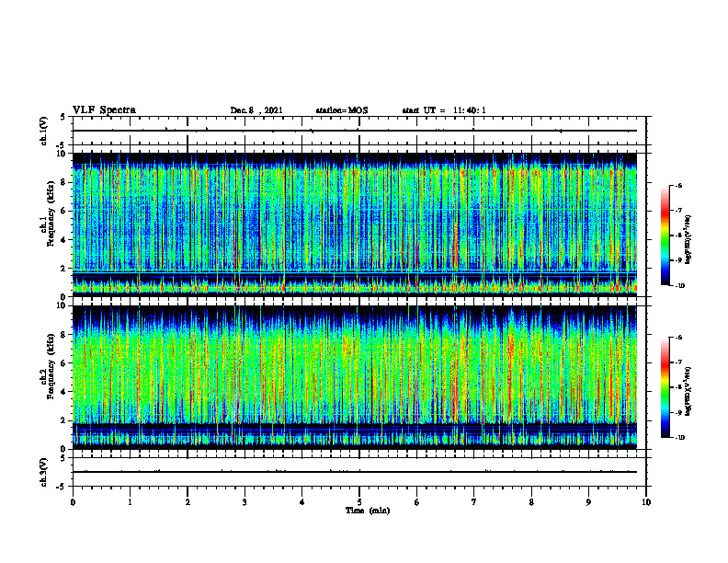Click the "Time (min)" axis label
728x563 pixels.
click(x=368, y=511)
